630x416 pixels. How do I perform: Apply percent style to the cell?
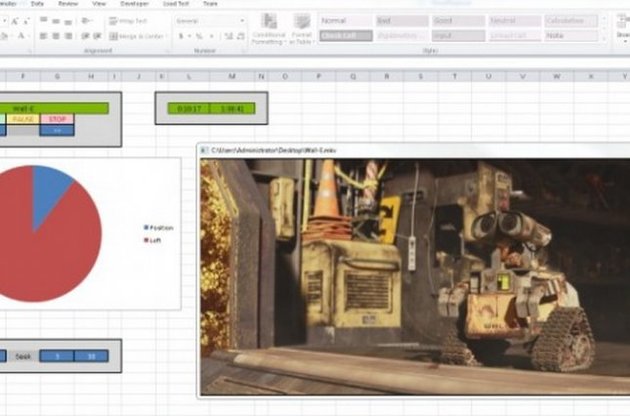click(x=197, y=36)
